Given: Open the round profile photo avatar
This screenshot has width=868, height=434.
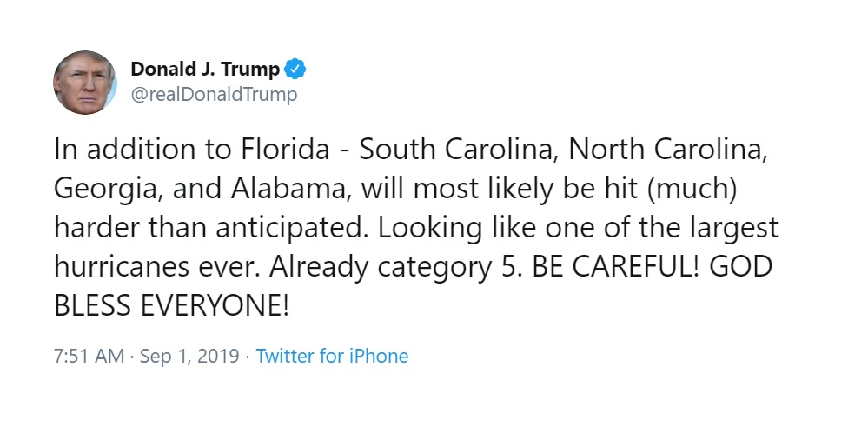Looking at the screenshot, I should tap(84, 83).
